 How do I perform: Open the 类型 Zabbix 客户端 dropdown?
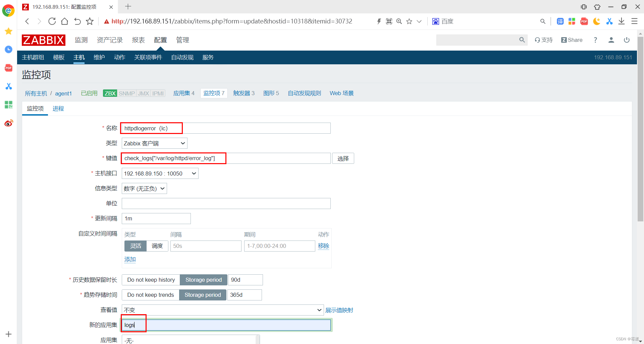tap(154, 143)
